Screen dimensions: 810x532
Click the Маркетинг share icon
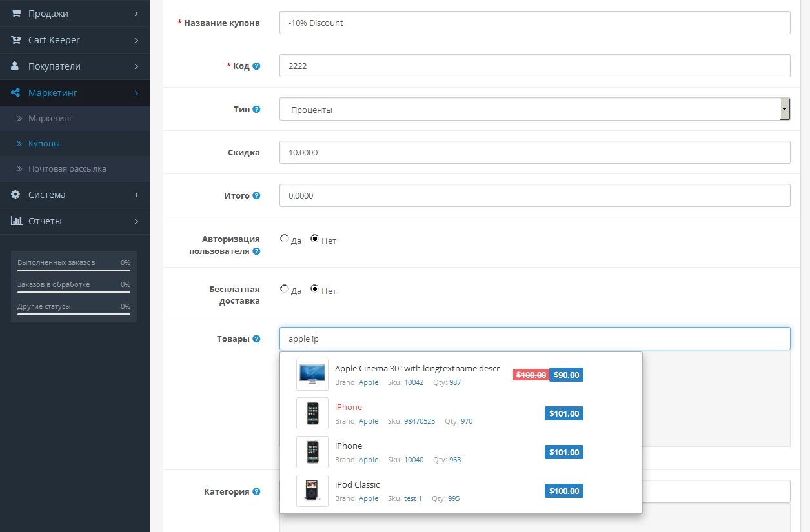point(16,93)
